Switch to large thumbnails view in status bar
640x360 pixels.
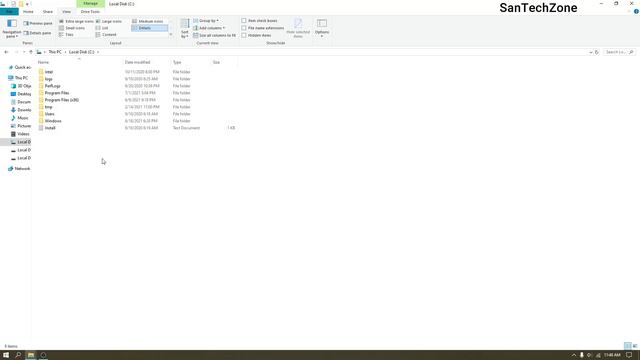635,346
